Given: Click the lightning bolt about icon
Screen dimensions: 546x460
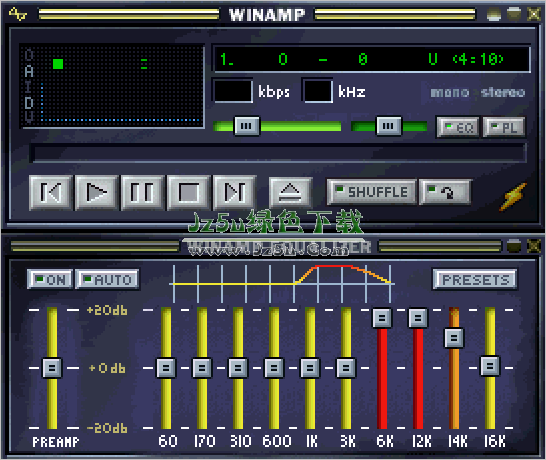Looking at the screenshot, I should point(514,197).
